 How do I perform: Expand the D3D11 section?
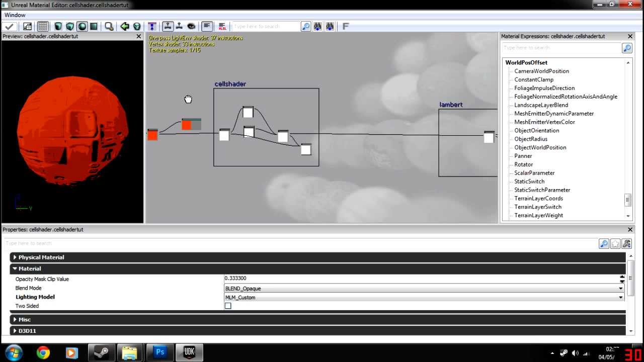click(15, 331)
